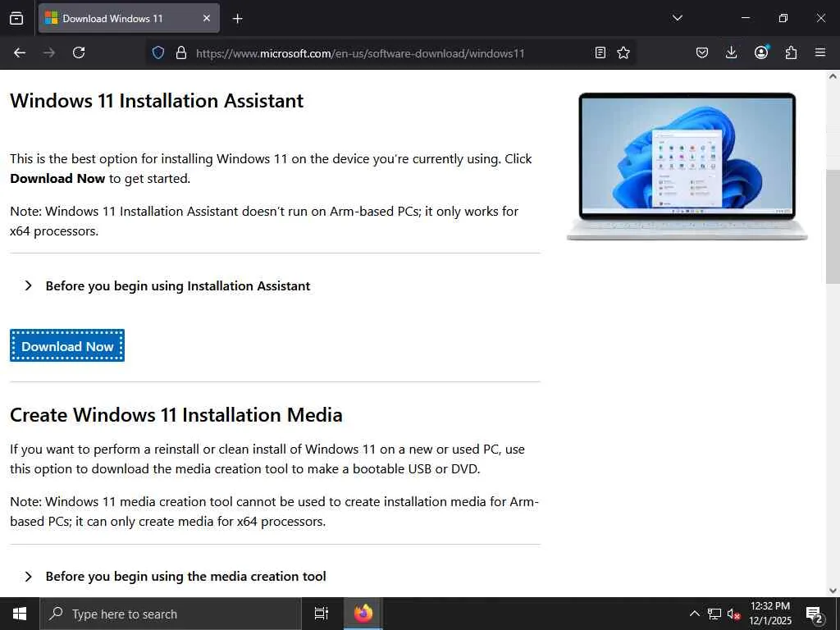The image size is (840, 630).
Task: Open tracking protection shield icon
Action: (x=158, y=52)
